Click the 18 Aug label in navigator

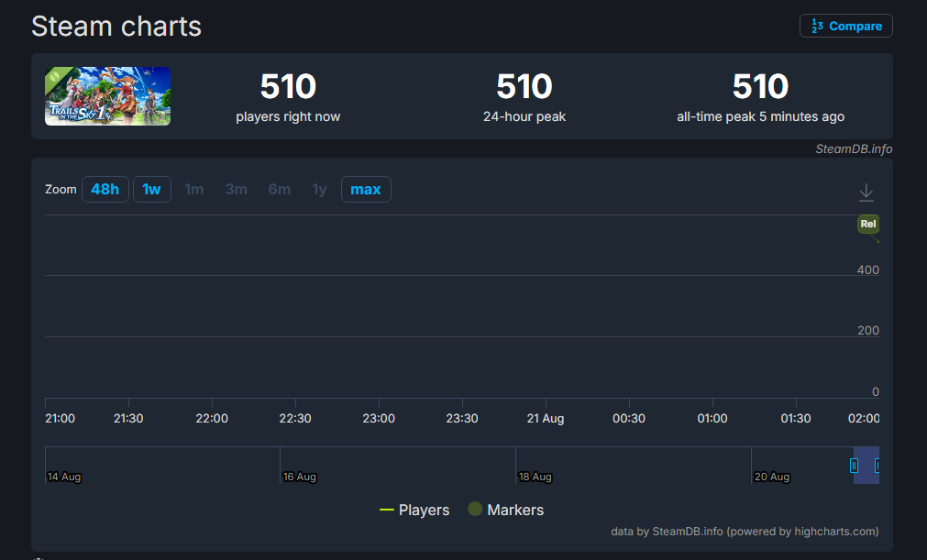pyautogui.click(x=535, y=477)
